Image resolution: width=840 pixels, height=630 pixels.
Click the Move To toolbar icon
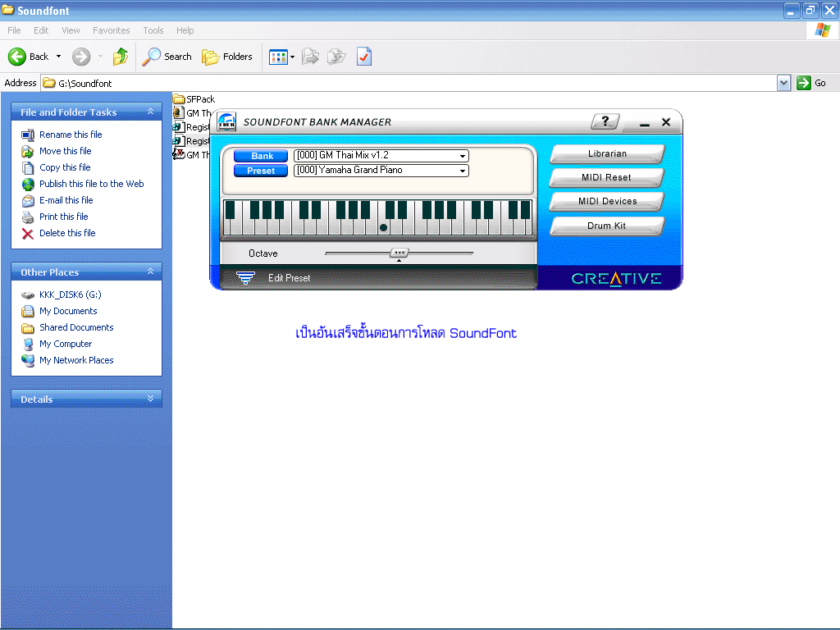pyautogui.click(x=310, y=57)
